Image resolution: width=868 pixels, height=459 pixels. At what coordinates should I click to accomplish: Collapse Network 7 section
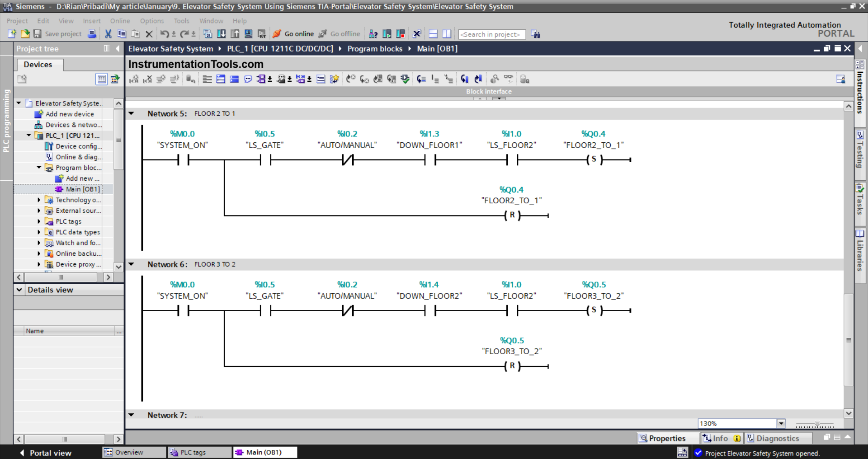(x=131, y=415)
